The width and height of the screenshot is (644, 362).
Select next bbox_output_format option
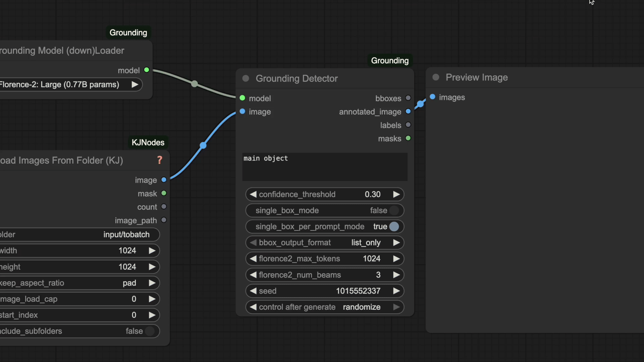396,243
